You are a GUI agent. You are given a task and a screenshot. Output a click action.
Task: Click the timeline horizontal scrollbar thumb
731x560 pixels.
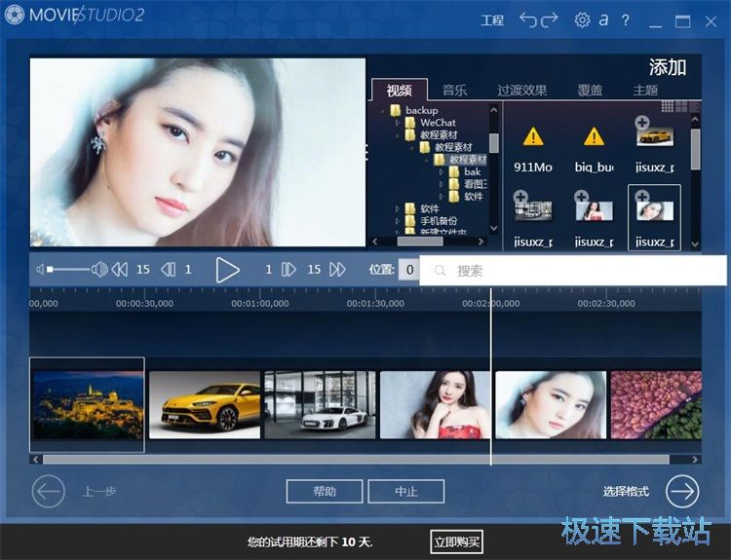click(356, 460)
